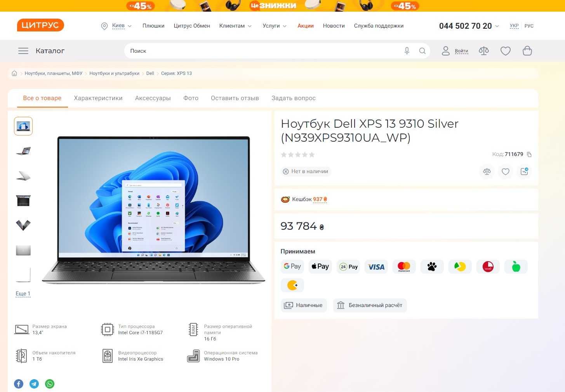Image resolution: width=565 pixels, height=392 pixels.
Task: Click the five-star product rating
Action: pos(298,155)
